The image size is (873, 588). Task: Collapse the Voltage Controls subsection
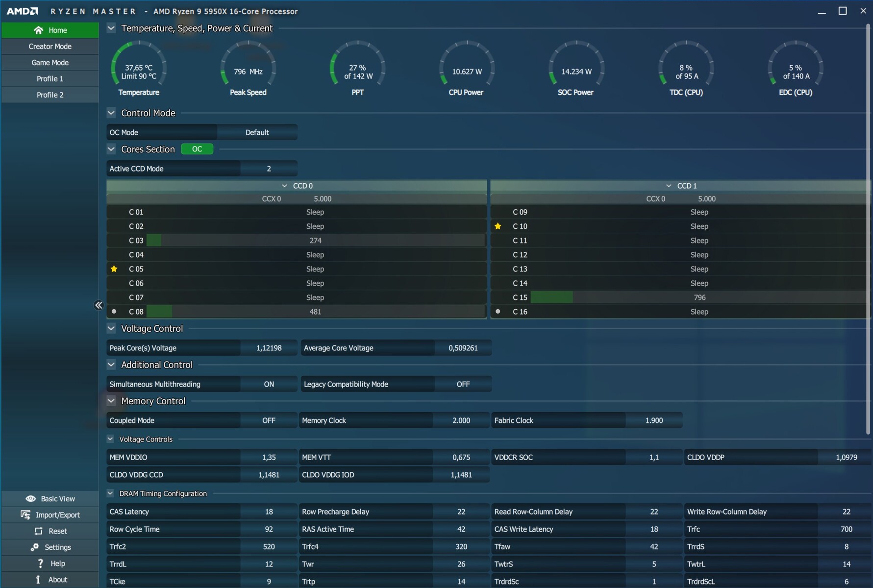click(110, 439)
